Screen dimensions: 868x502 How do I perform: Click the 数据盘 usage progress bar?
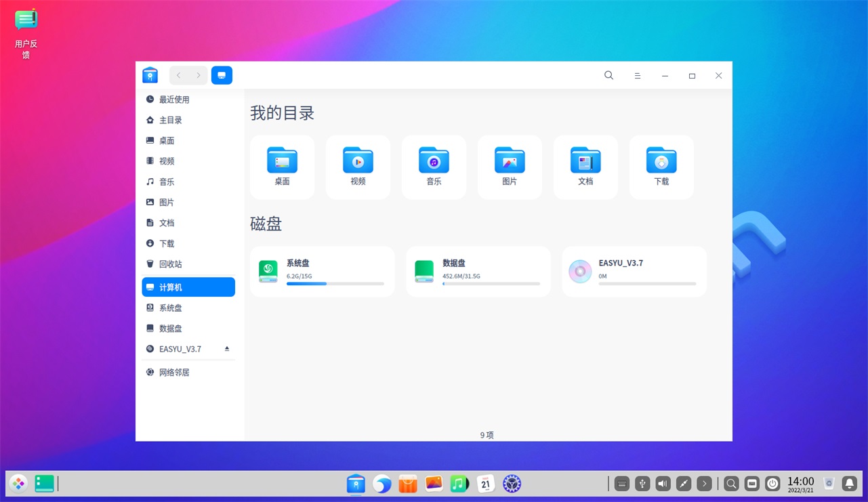491,284
